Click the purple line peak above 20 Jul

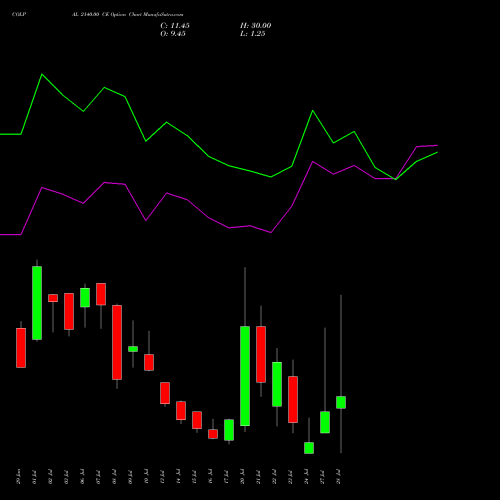[313, 162]
